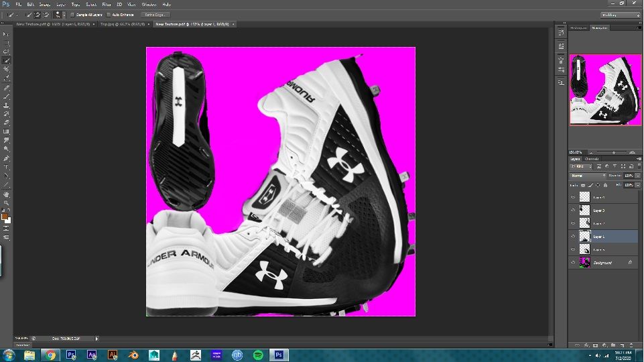
Task: Select the Rectangular Marquee tool
Action: point(6,43)
